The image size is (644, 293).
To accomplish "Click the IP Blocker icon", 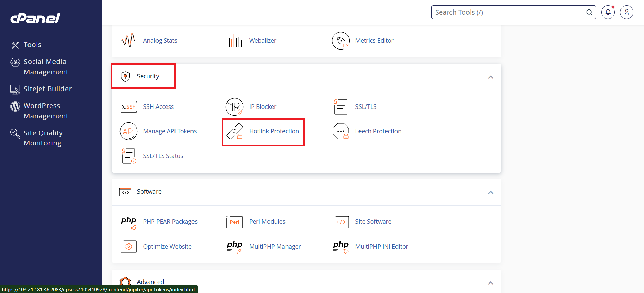I will tap(235, 107).
